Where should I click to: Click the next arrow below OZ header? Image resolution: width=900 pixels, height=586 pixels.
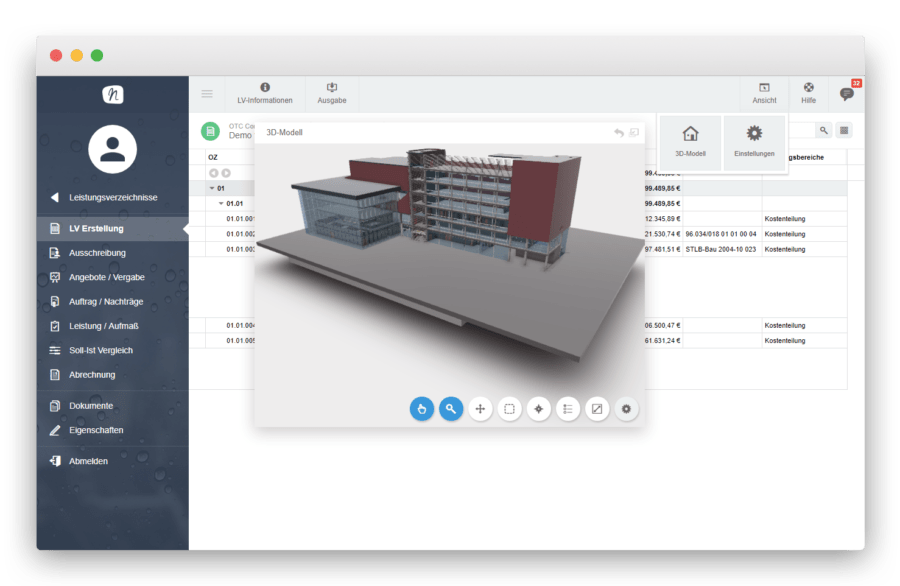(226, 173)
